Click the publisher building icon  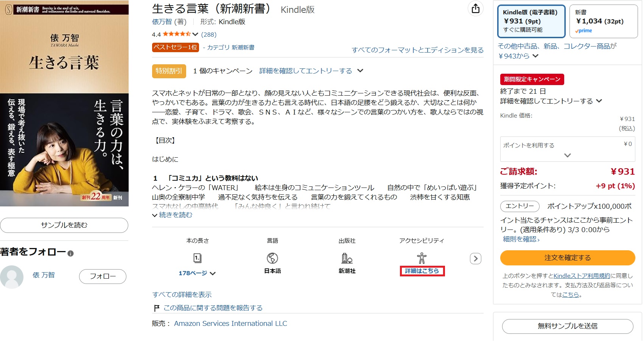pos(347,258)
